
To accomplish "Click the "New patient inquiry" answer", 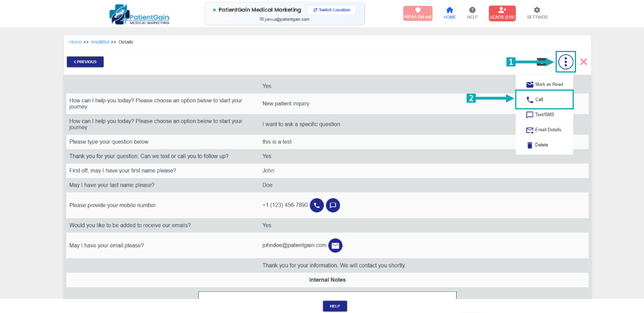I will tap(286, 104).
